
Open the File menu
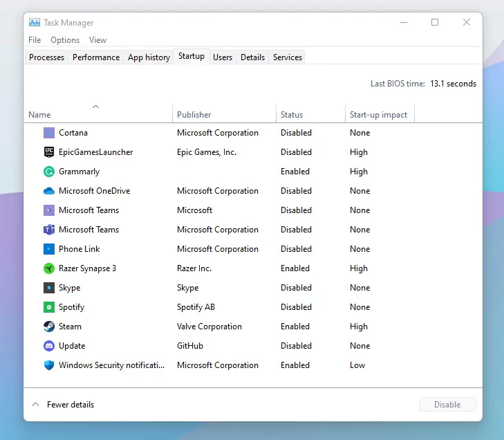tap(35, 40)
